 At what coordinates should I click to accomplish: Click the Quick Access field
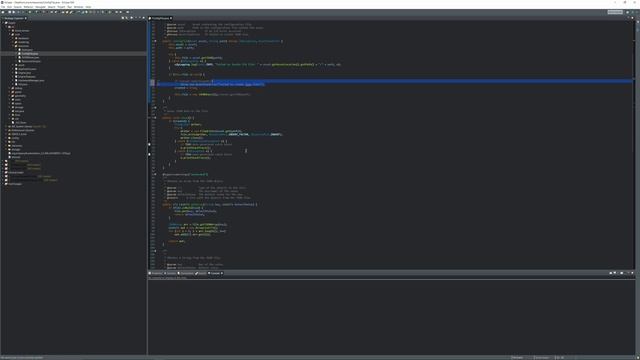coord(615,12)
